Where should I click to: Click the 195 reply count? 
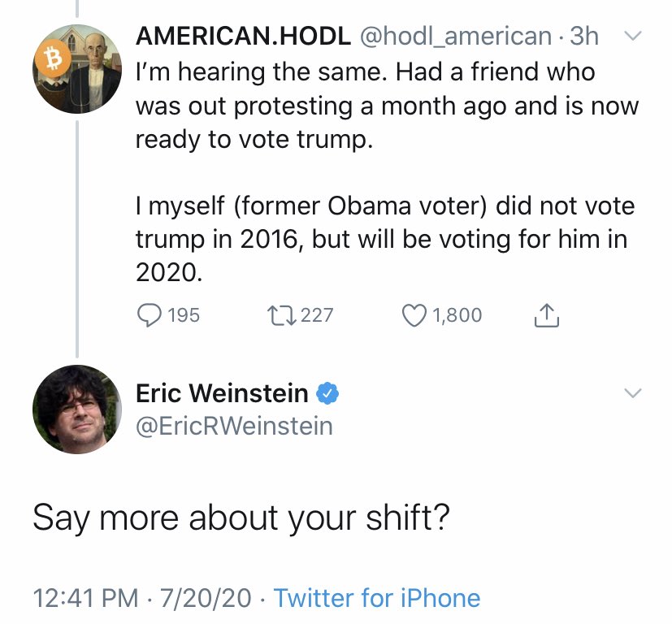tap(184, 315)
